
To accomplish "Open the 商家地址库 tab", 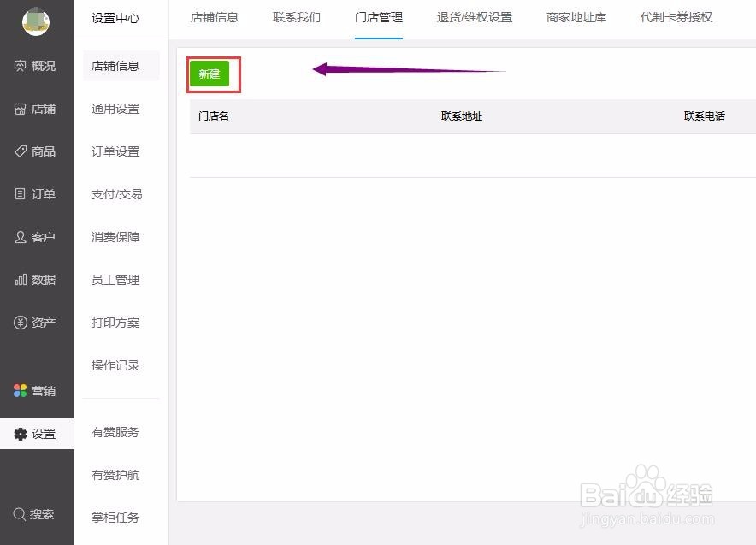I will pyautogui.click(x=576, y=17).
